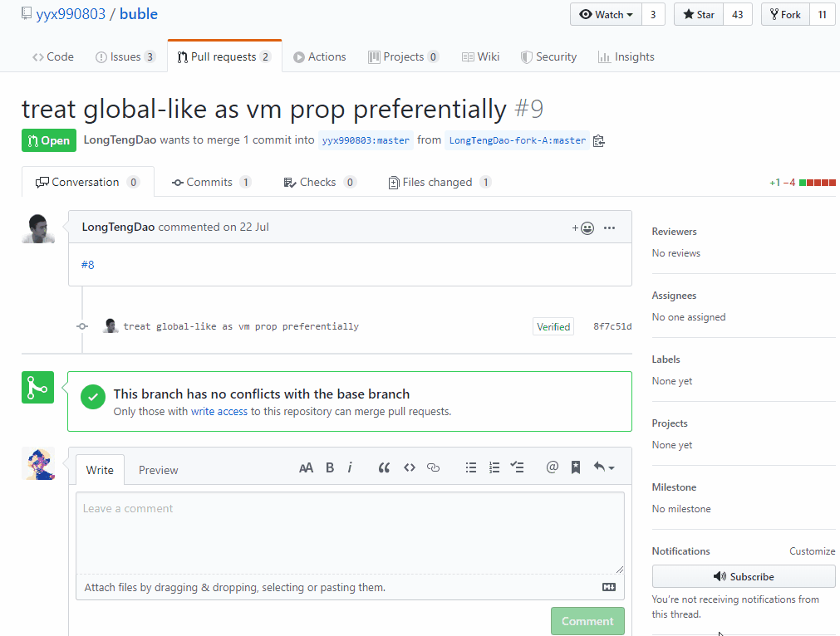Viewport: 840px width, 636px height.
Task: View the 43 stargazers count
Action: [x=738, y=14]
